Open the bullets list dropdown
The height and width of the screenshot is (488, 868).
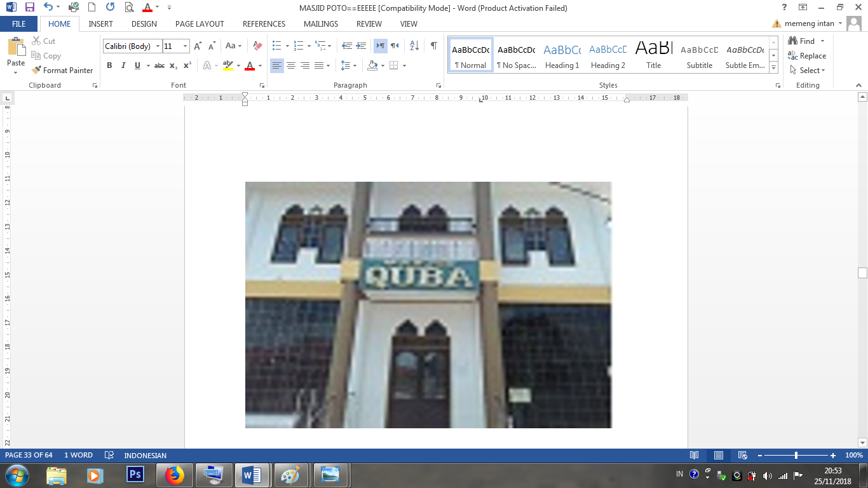coord(287,46)
